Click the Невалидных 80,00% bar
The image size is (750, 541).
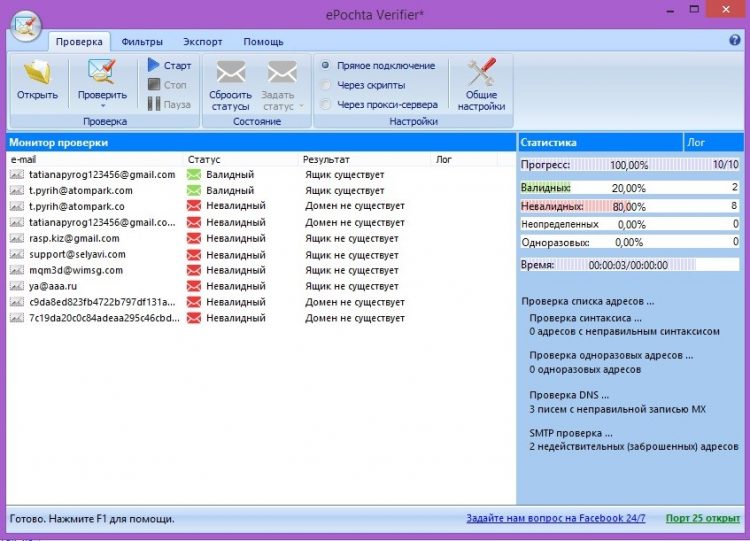629,207
